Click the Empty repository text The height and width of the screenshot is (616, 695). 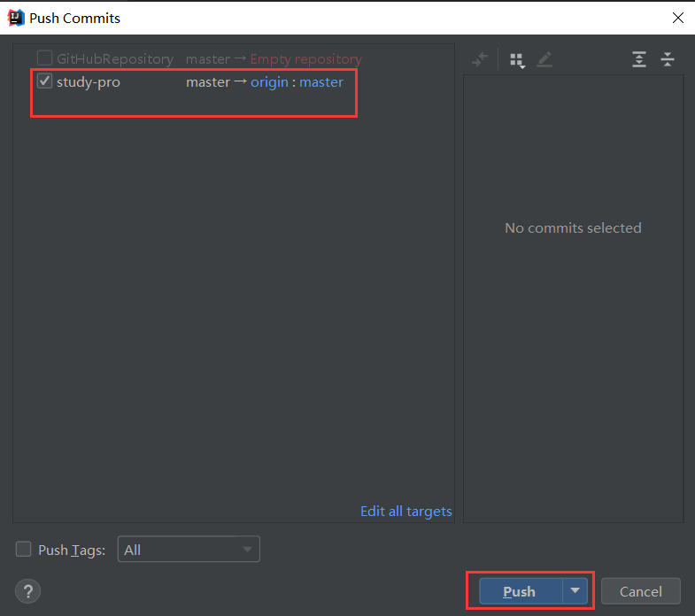pos(305,59)
